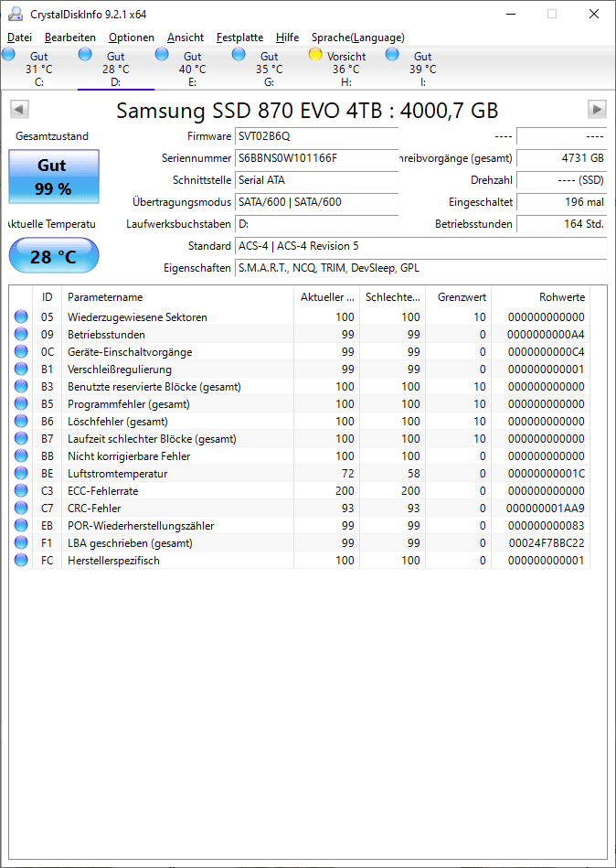The image size is (616, 868).
Task: Click the Betriebsstunden field 164 Std.
Action: tap(562, 224)
